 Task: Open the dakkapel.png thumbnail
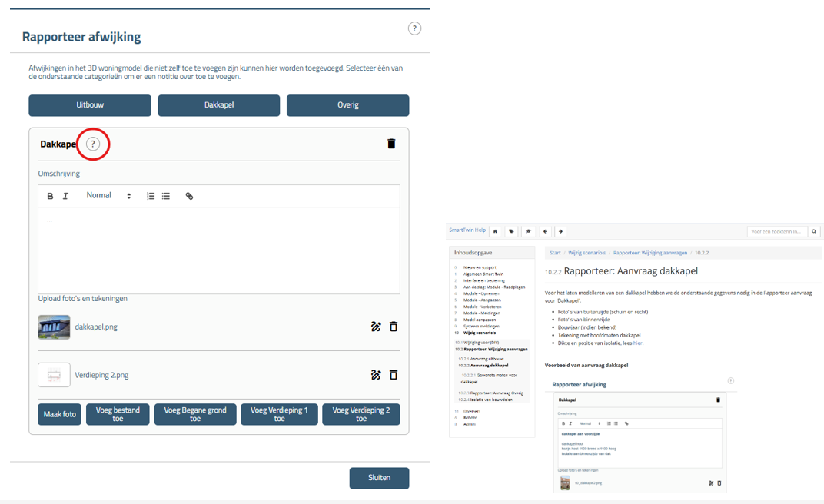tap(54, 327)
